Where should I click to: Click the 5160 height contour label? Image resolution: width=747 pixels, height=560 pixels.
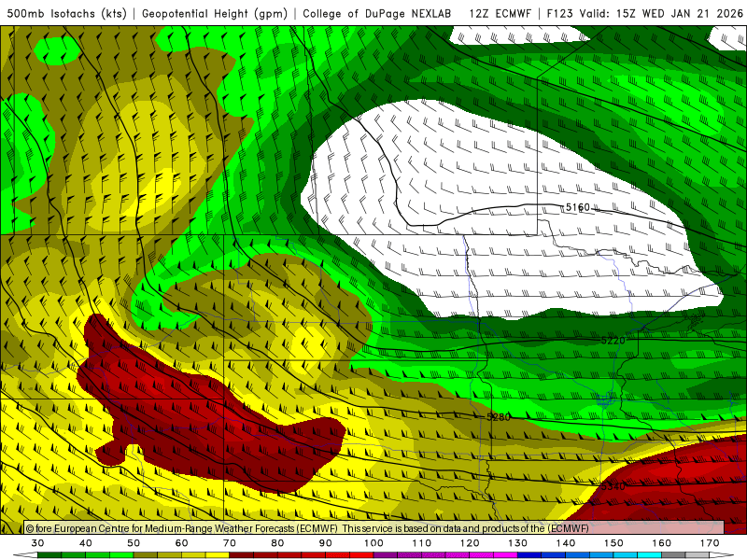pyautogui.click(x=577, y=207)
